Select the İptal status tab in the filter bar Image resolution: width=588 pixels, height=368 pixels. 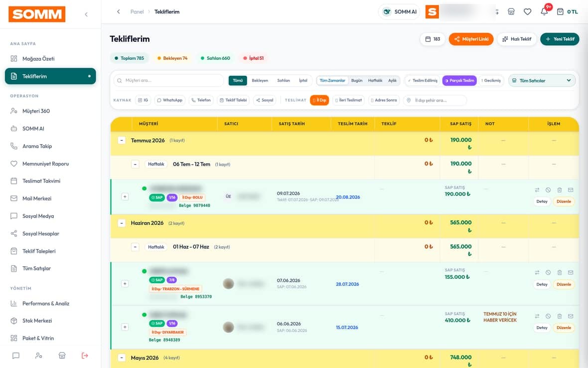click(303, 81)
